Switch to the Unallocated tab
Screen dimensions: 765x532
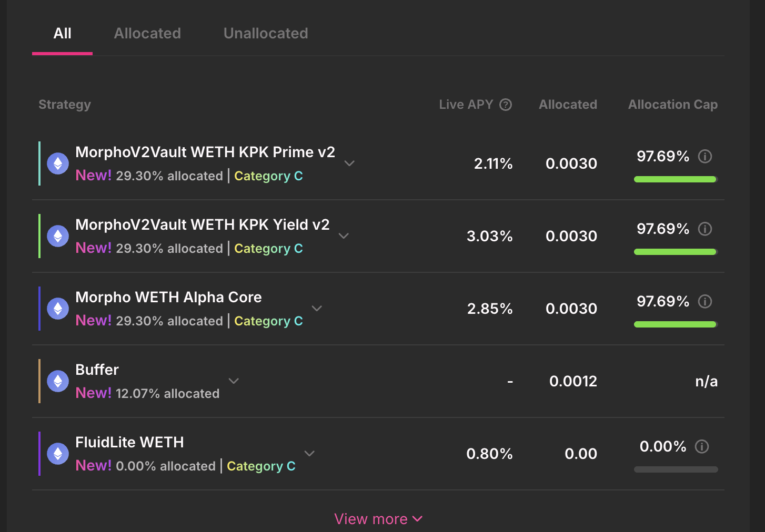266,34
